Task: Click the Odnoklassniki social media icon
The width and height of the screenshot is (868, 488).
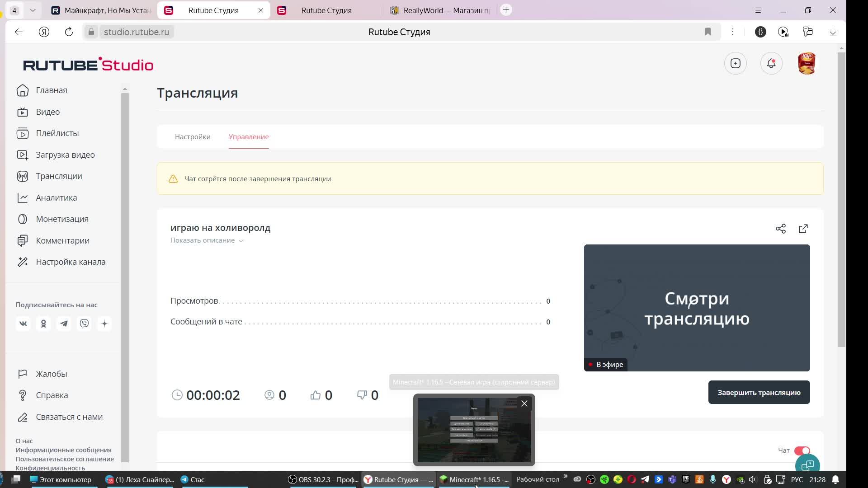Action: point(43,324)
